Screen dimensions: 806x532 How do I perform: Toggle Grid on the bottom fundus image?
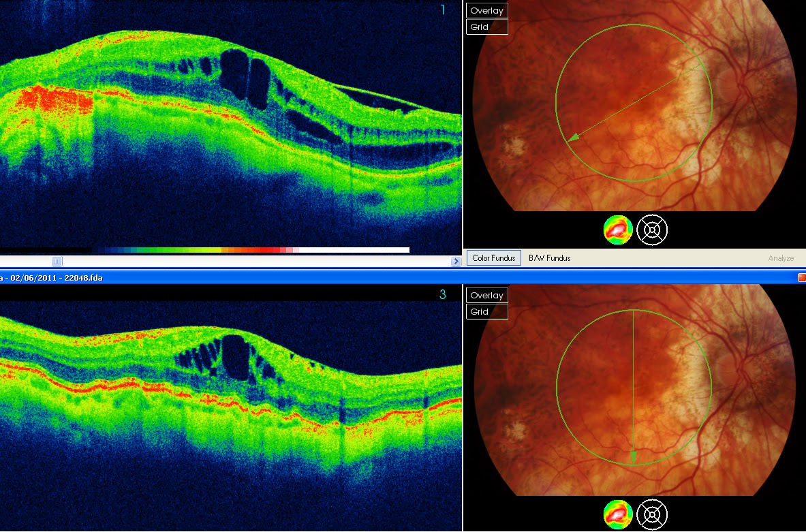pyautogui.click(x=486, y=311)
